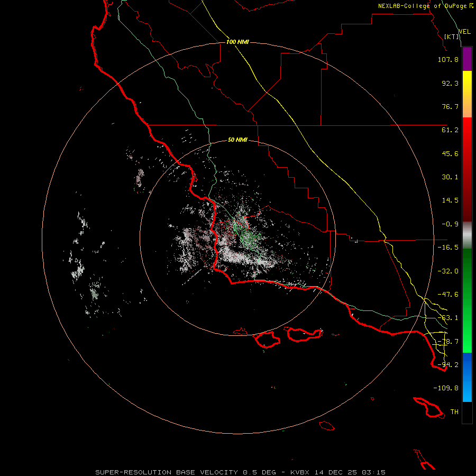Viewport: 476px width, 476px height.
Task: Click the -109.8 velocity scale value
Action: coord(446,388)
